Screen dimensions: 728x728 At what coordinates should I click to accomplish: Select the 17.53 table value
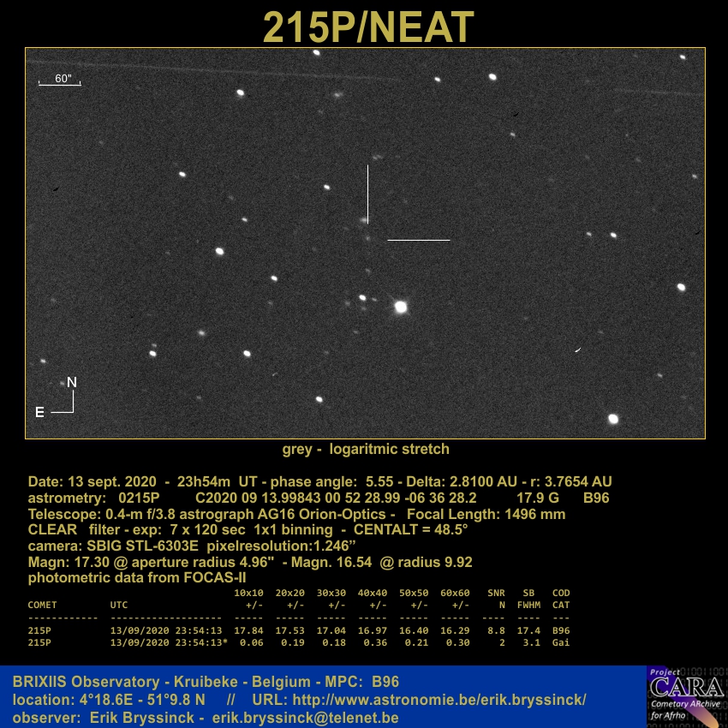click(289, 630)
